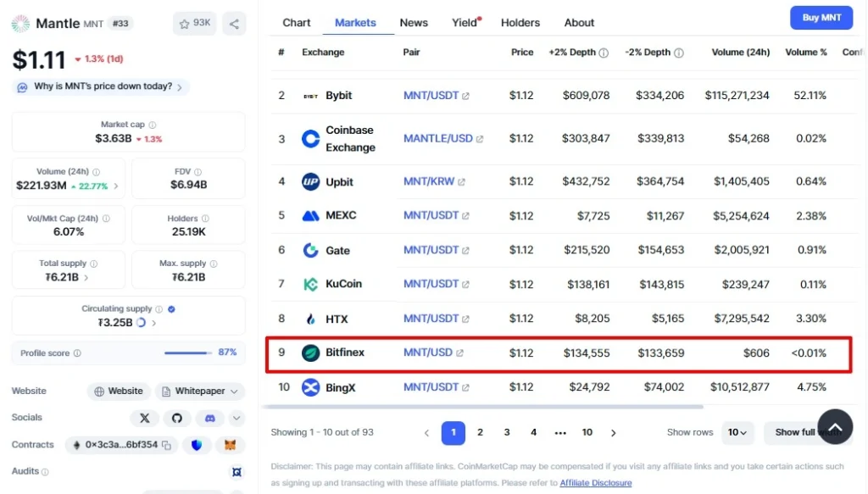Viewport: 868px width, 494px height.
Task: Go to page 10 of markets
Action: point(587,433)
